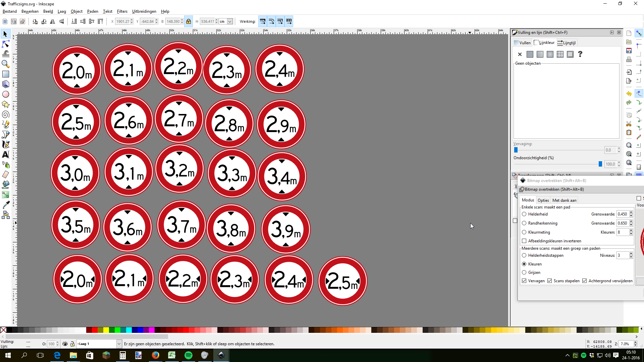Click the flip vertical icon

pos(61,21)
